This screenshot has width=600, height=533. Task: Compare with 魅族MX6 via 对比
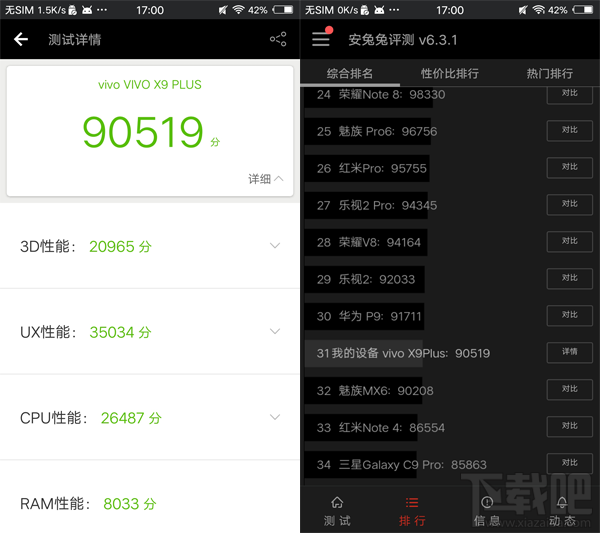569,390
